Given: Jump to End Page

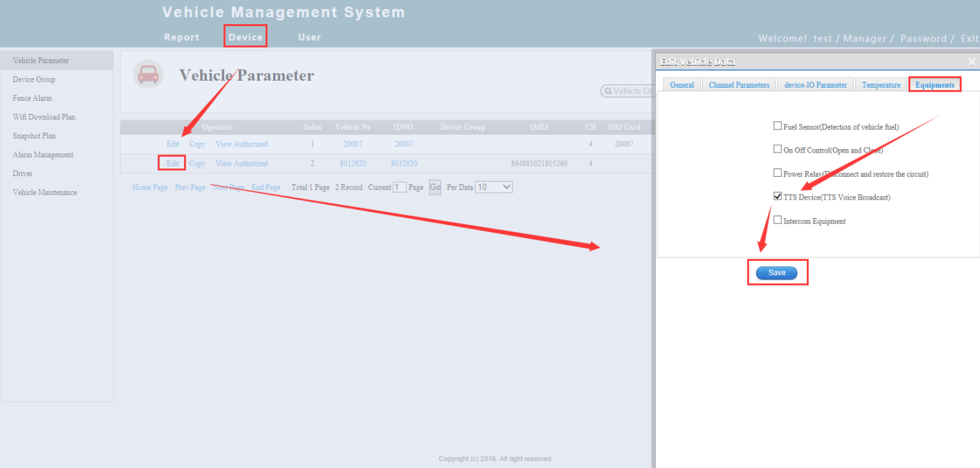Looking at the screenshot, I should point(266,187).
